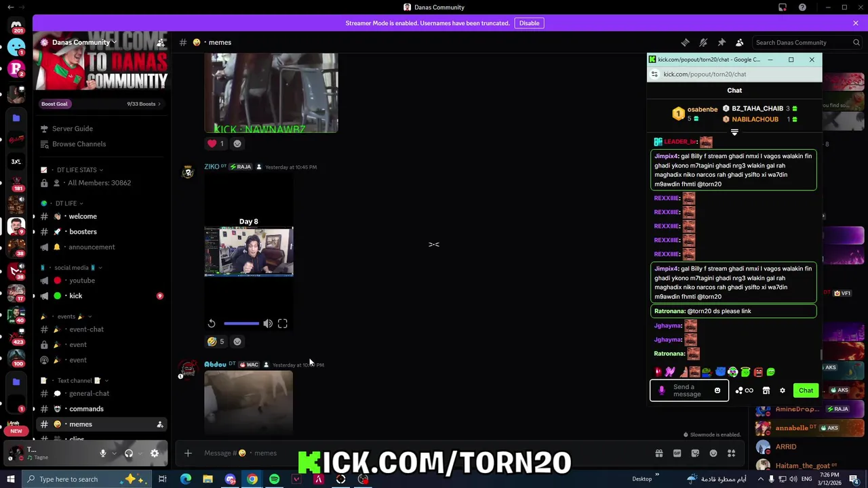Open the general-chat channel

89,394
